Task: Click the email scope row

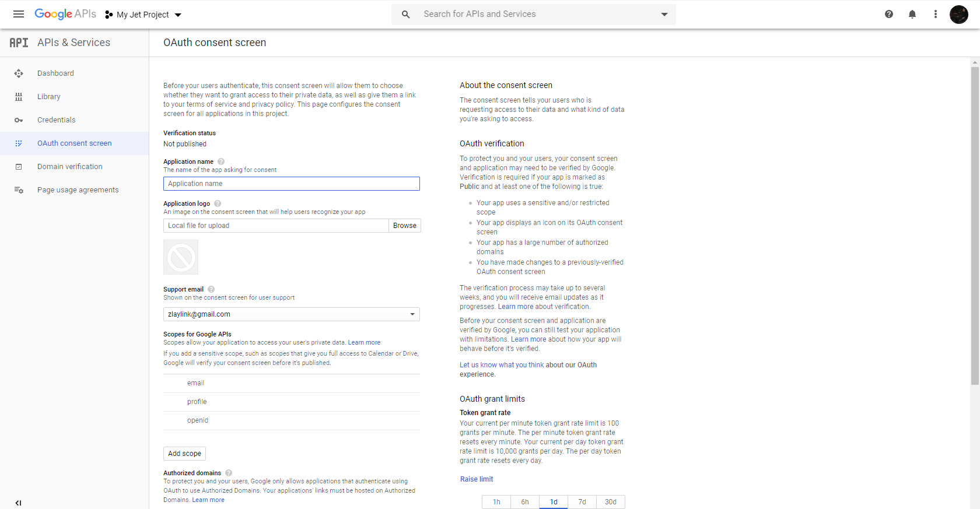Action: pyautogui.click(x=292, y=383)
